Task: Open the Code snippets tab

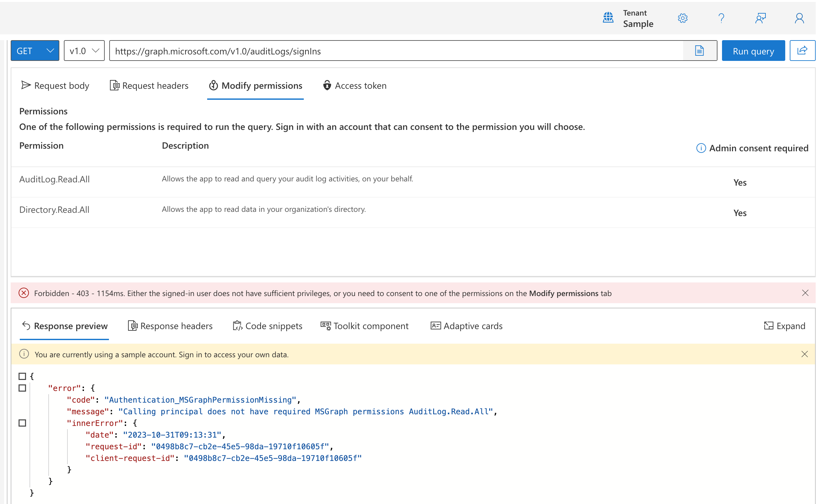Action: tap(267, 326)
